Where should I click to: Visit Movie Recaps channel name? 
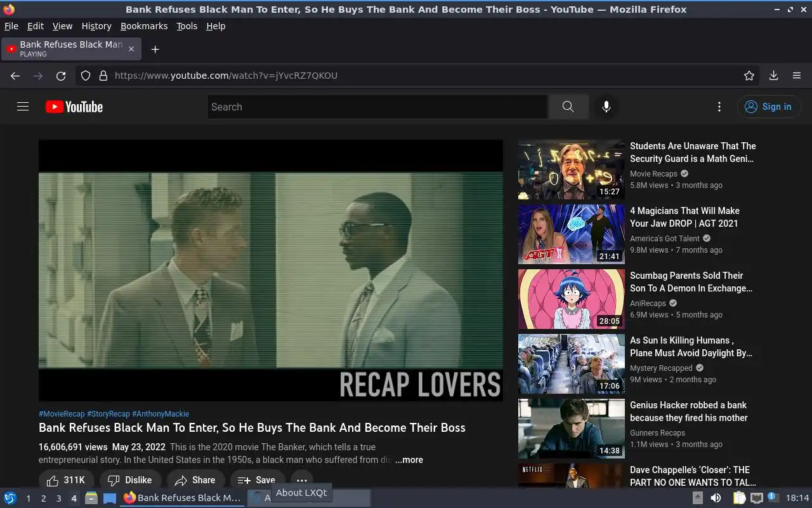tap(653, 173)
